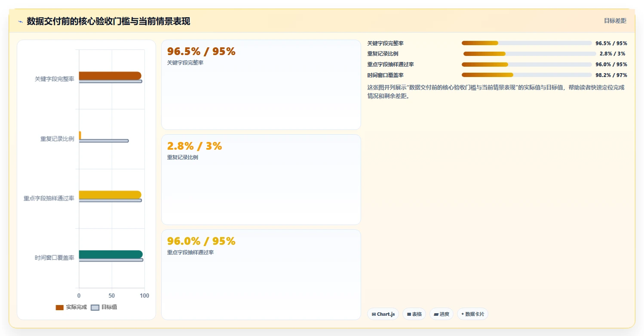The width and height of the screenshot is (644, 336).
Task: Click the 进度 tag chip
Action: (x=441, y=314)
